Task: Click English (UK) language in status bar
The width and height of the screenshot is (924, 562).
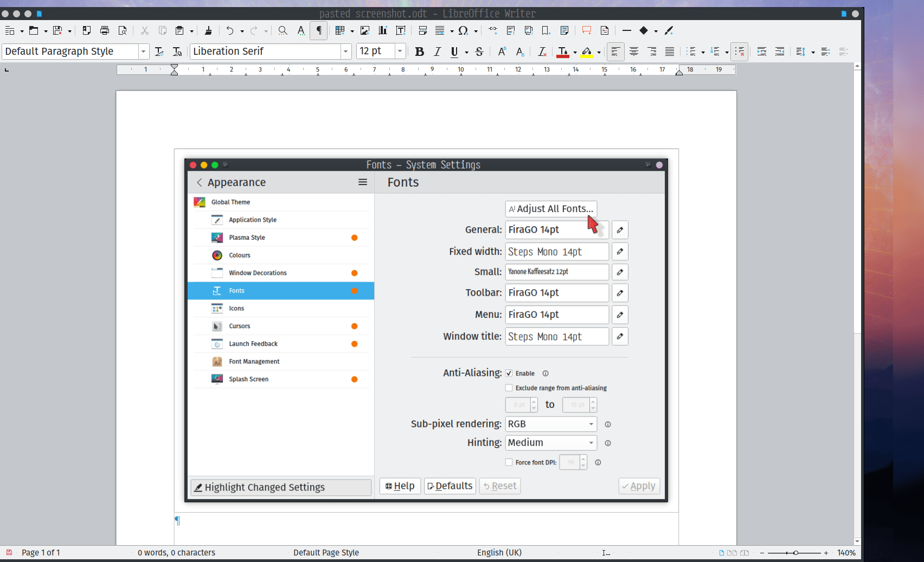Action: coord(499,552)
